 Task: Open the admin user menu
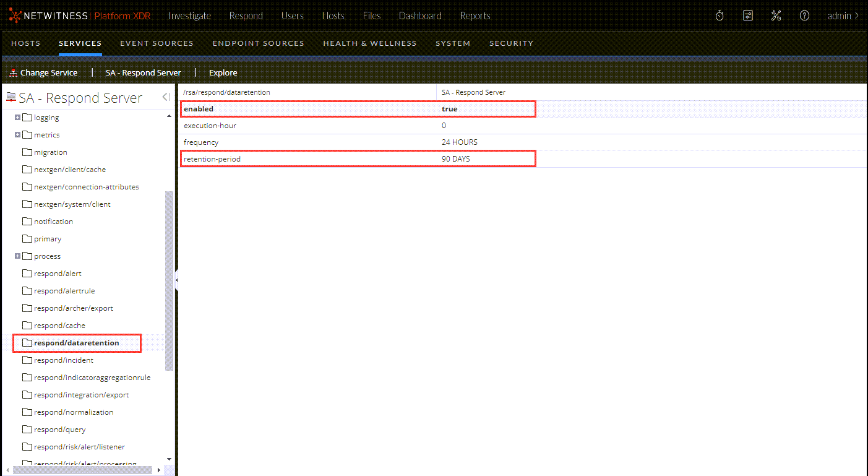tap(843, 16)
